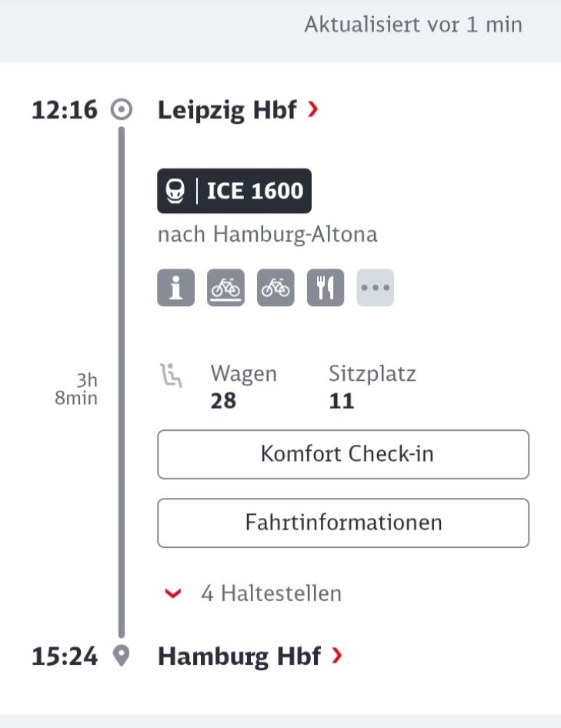Show more train attributes via three dots
The height and width of the screenshot is (728, 561).
click(x=376, y=287)
